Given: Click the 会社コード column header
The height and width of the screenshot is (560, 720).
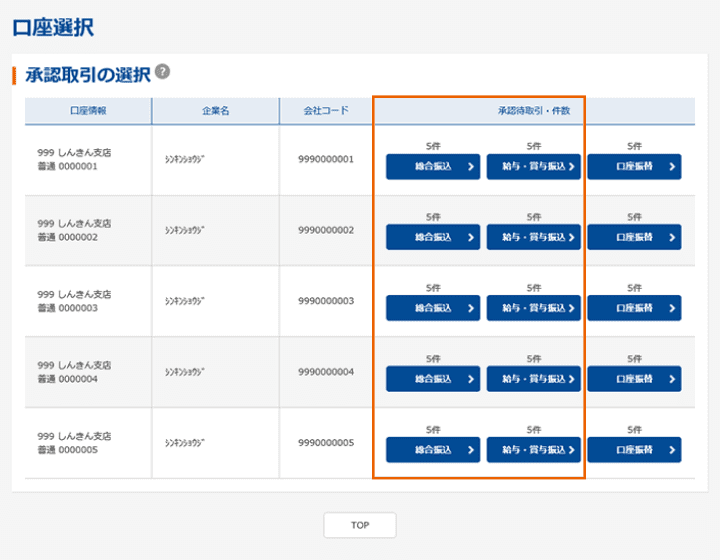Looking at the screenshot, I should pyautogui.click(x=326, y=111).
